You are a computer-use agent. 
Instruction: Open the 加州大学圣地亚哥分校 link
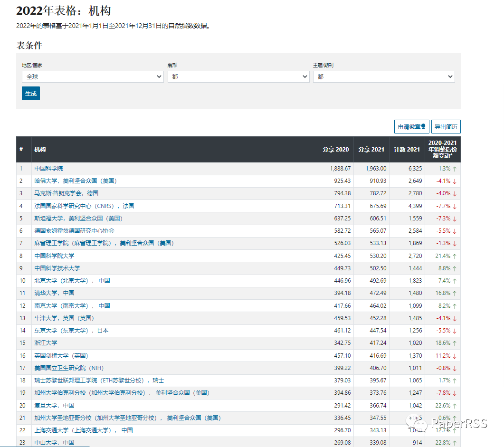pos(128,418)
